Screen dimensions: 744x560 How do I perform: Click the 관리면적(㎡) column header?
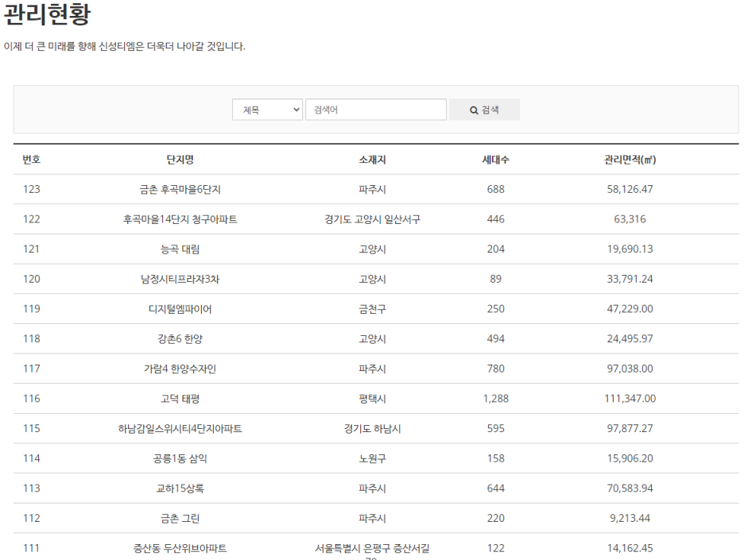pyautogui.click(x=630, y=160)
